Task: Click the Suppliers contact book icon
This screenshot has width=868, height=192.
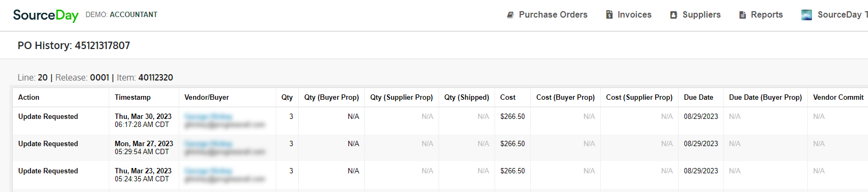Action: pos(674,15)
